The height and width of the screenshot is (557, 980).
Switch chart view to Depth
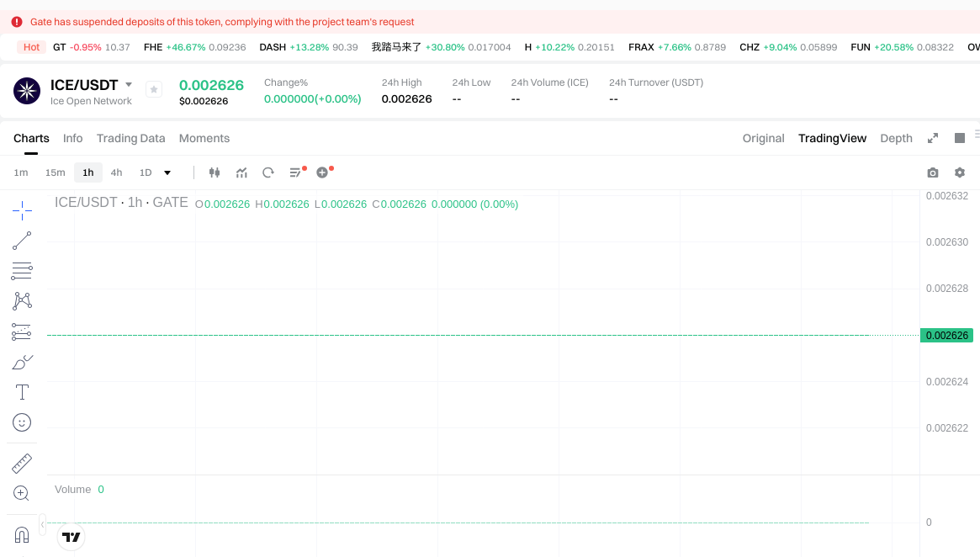(x=896, y=137)
